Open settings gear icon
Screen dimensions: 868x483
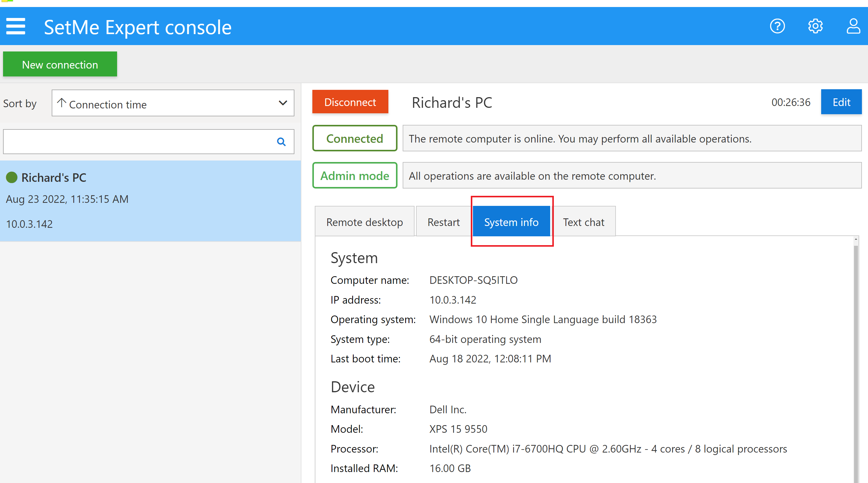[x=815, y=26]
